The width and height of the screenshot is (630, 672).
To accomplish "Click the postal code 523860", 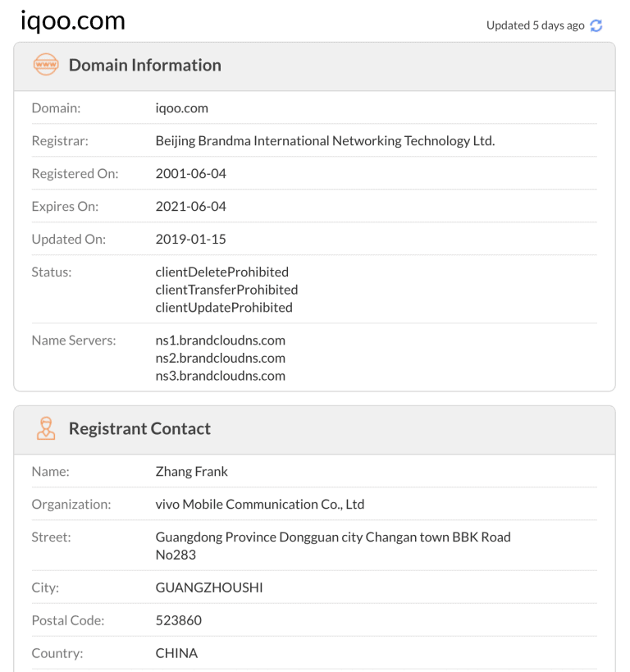I will coord(179,620).
